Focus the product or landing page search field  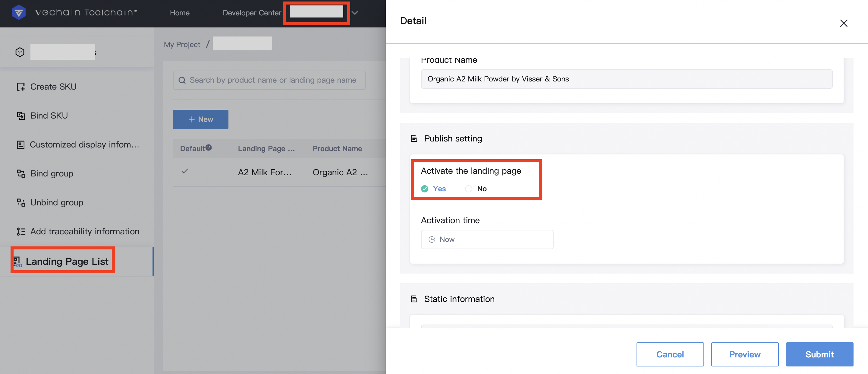(x=269, y=80)
